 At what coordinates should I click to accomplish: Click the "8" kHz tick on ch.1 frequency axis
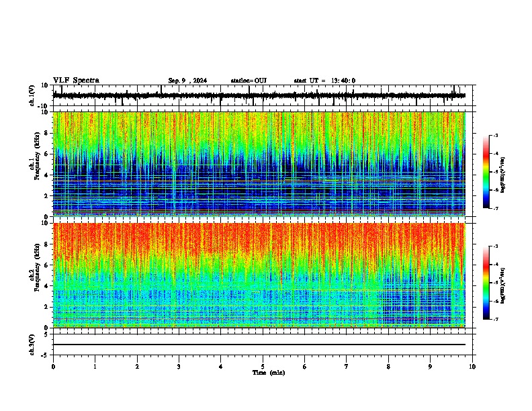[46, 133]
